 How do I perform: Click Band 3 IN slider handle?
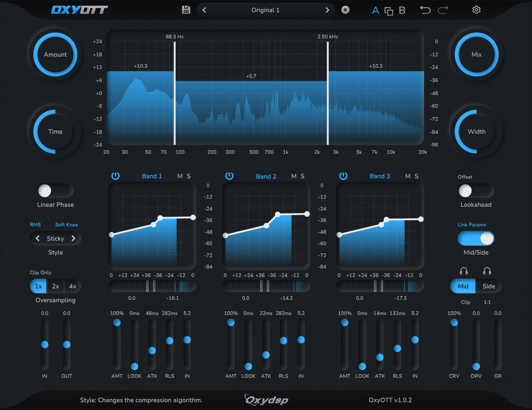pyautogui.click(x=415, y=340)
